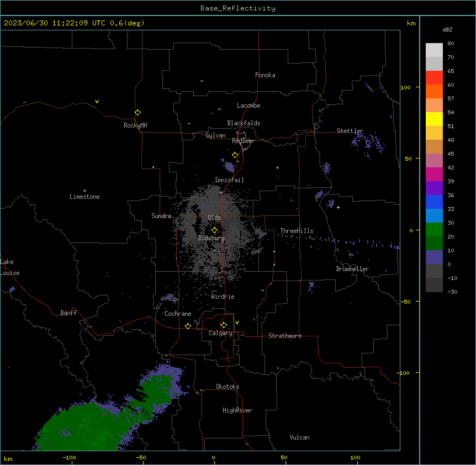The width and height of the screenshot is (476, 465).
Task: Click the magenta 42 dBZ legend swatch
Action: [x=434, y=174]
